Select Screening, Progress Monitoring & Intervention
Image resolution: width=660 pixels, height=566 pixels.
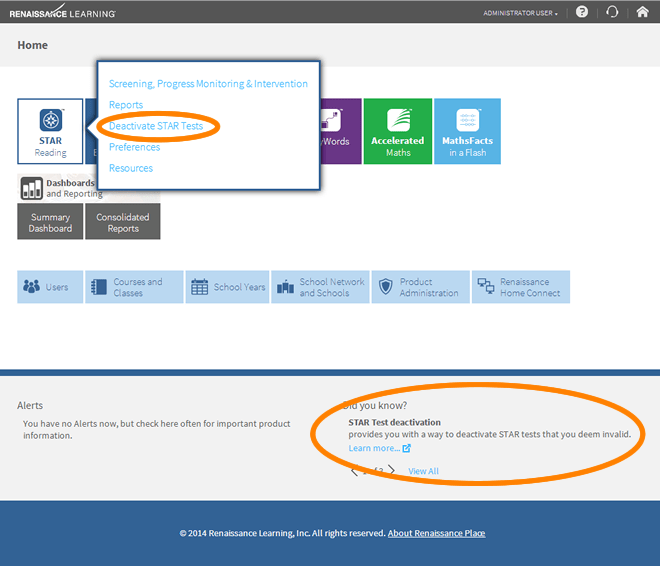click(x=208, y=84)
